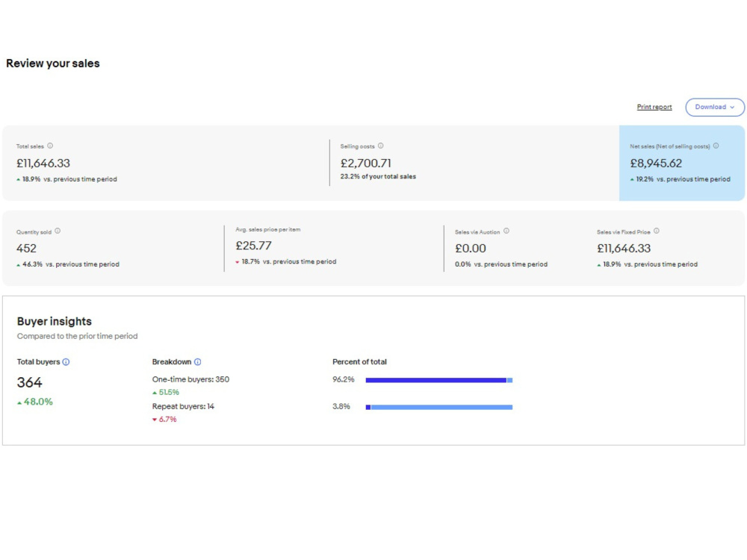Click the 46.3% quantity sold increase text

click(x=68, y=264)
